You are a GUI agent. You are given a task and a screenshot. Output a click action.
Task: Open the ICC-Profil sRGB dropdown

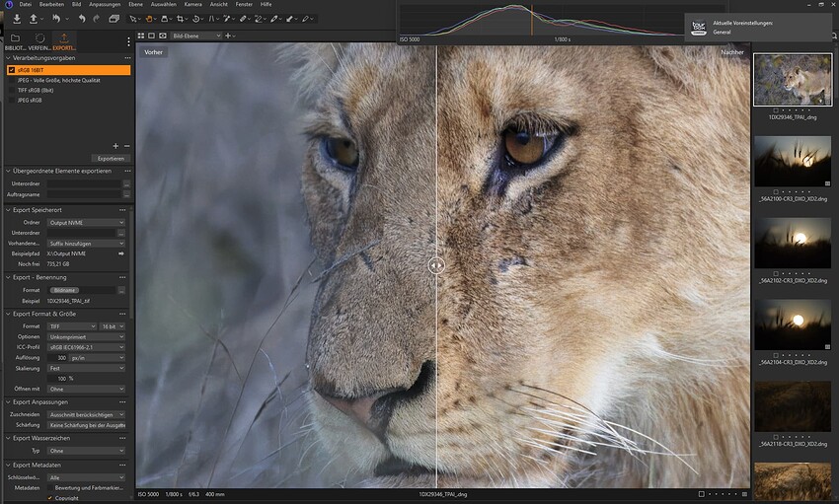(x=86, y=347)
